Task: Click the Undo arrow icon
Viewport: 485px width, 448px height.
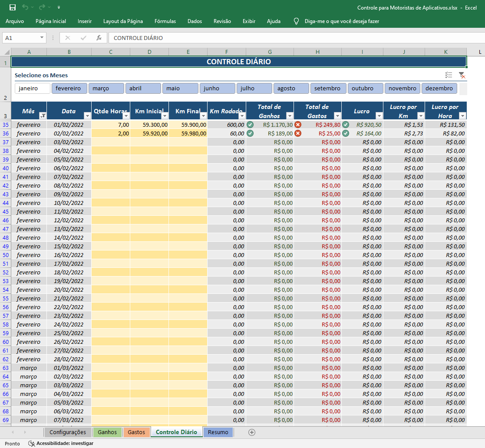Action: coord(25,7)
